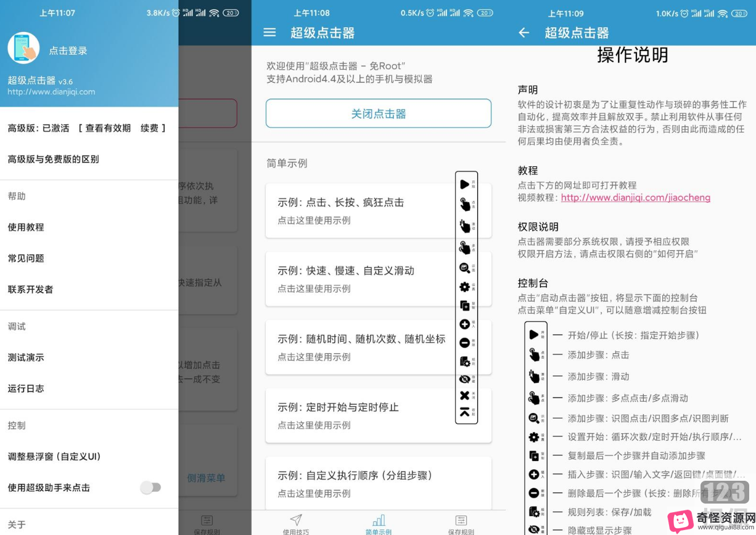Open the hamburger menu beside 超级点击器 title
This screenshot has width=756, height=535.
pyautogui.click(x=269, y=33)
